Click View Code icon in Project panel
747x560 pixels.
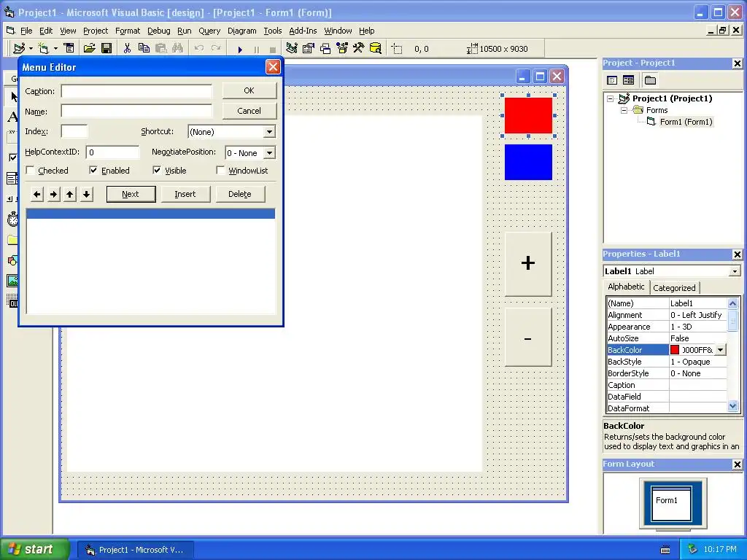612,80
